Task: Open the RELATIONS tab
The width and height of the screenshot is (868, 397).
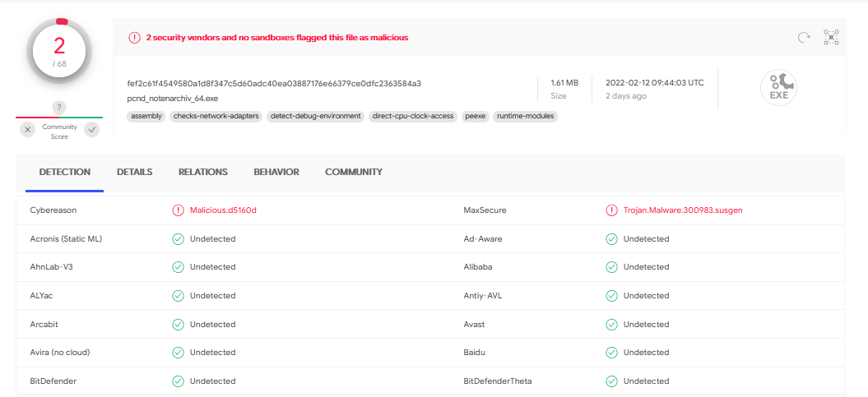Action: pyautogui.click(x=203, y=172)
